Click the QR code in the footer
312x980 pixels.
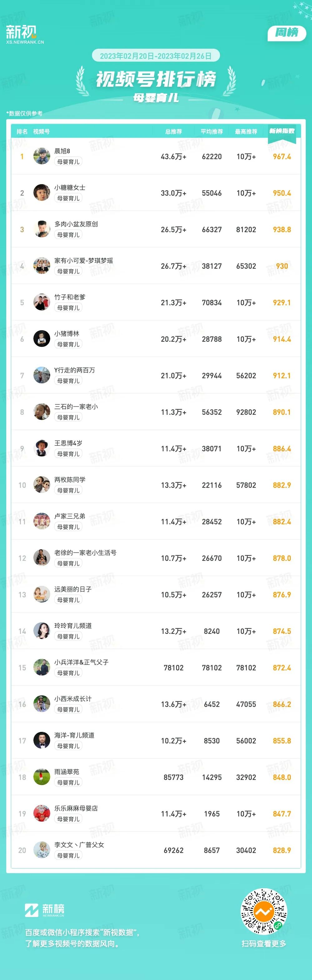coord(264,912)
